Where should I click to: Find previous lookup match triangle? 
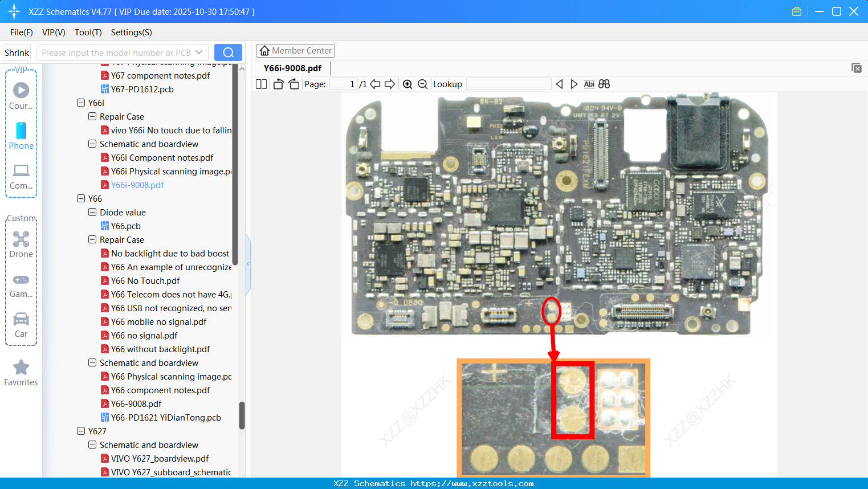point(559,84)
